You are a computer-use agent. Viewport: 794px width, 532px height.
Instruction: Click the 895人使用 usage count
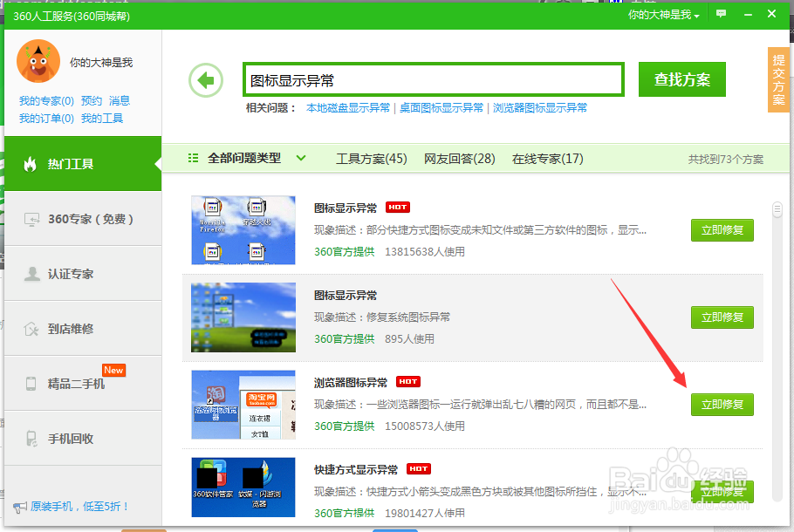point(409,338)
